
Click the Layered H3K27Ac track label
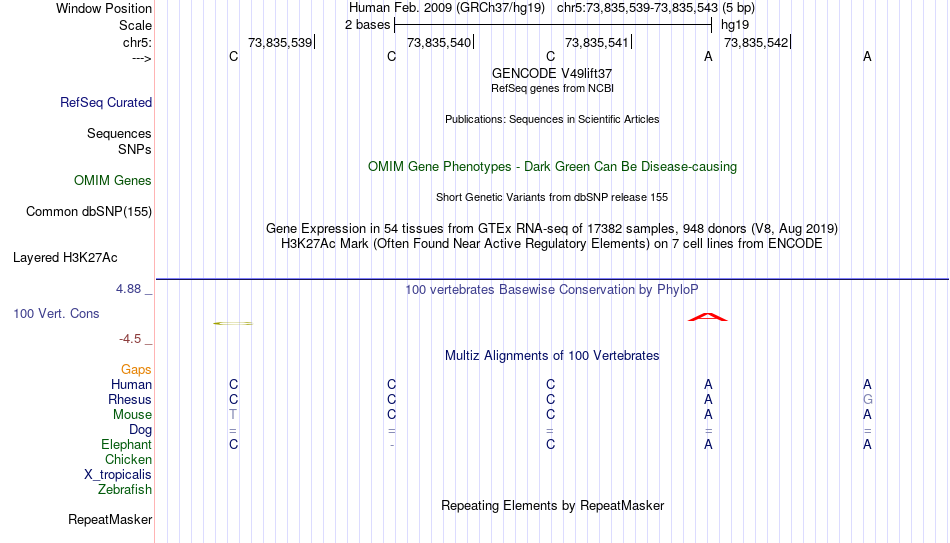[x=65, y=258]
